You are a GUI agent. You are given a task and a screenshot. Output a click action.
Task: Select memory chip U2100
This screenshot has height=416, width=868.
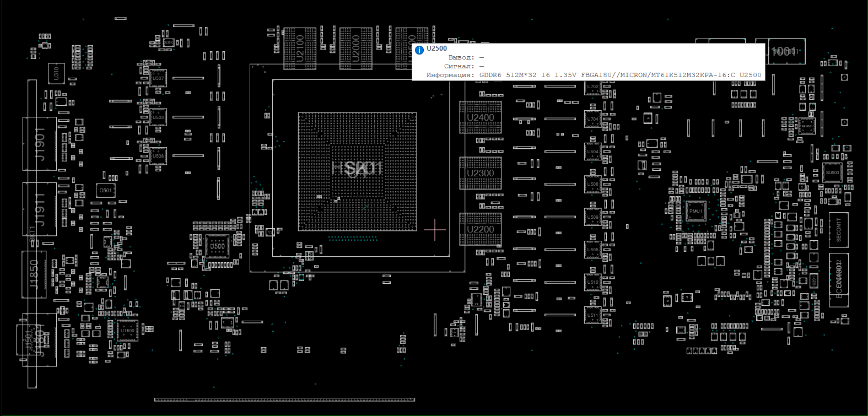click(x=300, y=48)
